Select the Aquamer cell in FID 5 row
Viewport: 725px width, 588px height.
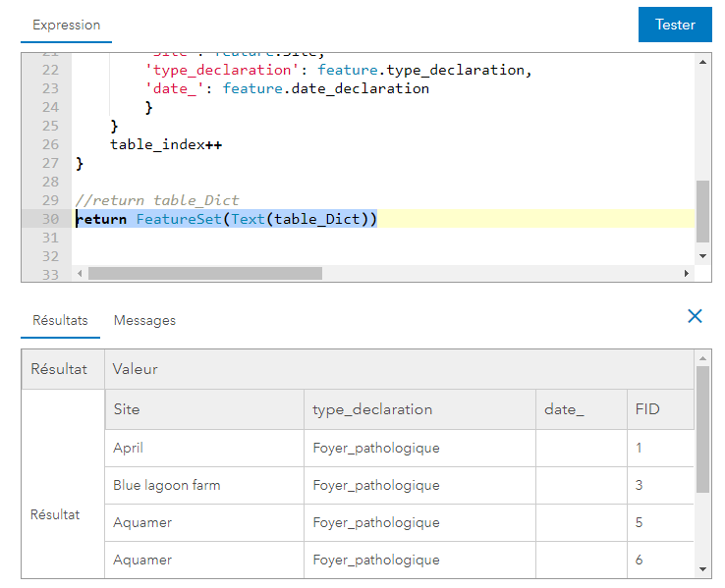click(204, 523)
